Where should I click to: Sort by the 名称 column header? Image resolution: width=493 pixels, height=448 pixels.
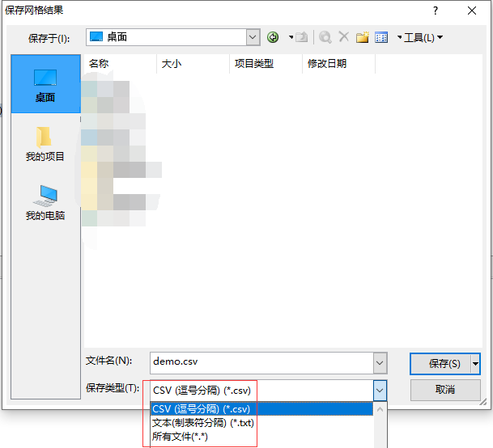[x=121, y=64]
